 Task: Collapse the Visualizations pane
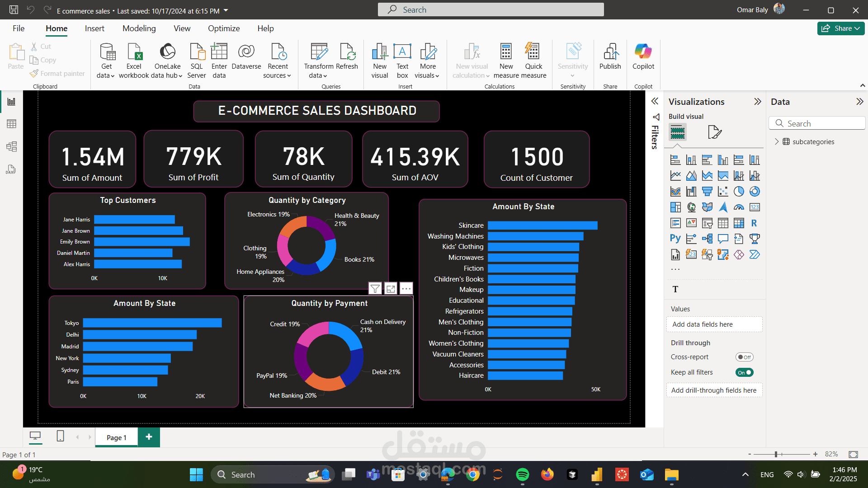pyautogui.click(x=758, y=102)
